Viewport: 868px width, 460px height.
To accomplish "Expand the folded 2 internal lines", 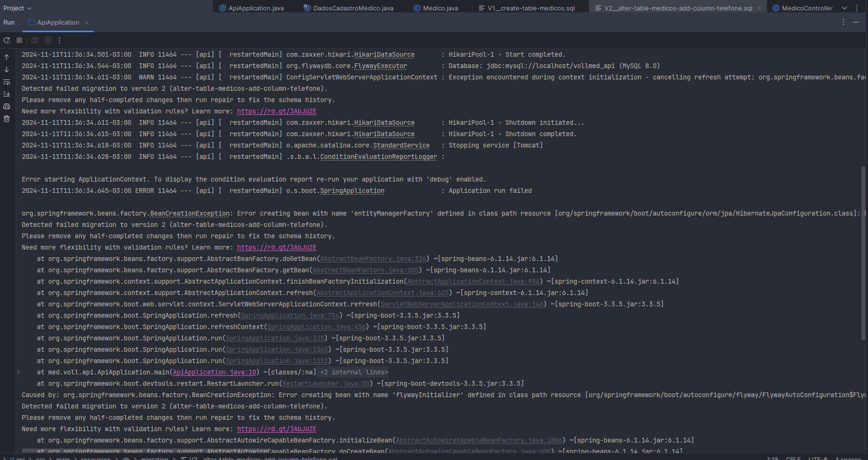I will tap(354, 372).
